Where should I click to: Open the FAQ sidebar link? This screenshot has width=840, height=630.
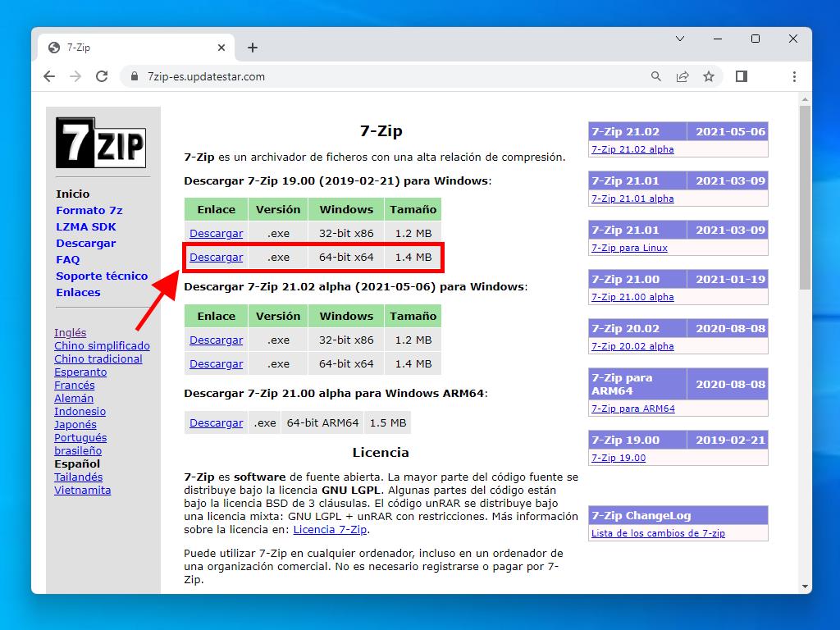68,260
